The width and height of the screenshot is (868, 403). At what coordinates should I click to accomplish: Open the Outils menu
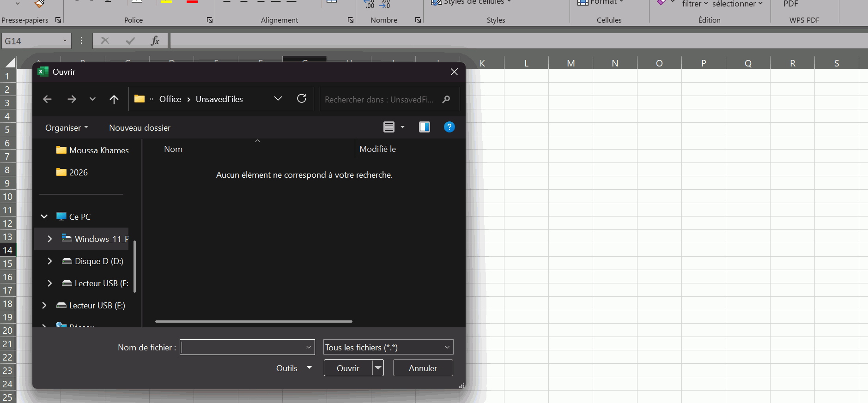[293, 368]
